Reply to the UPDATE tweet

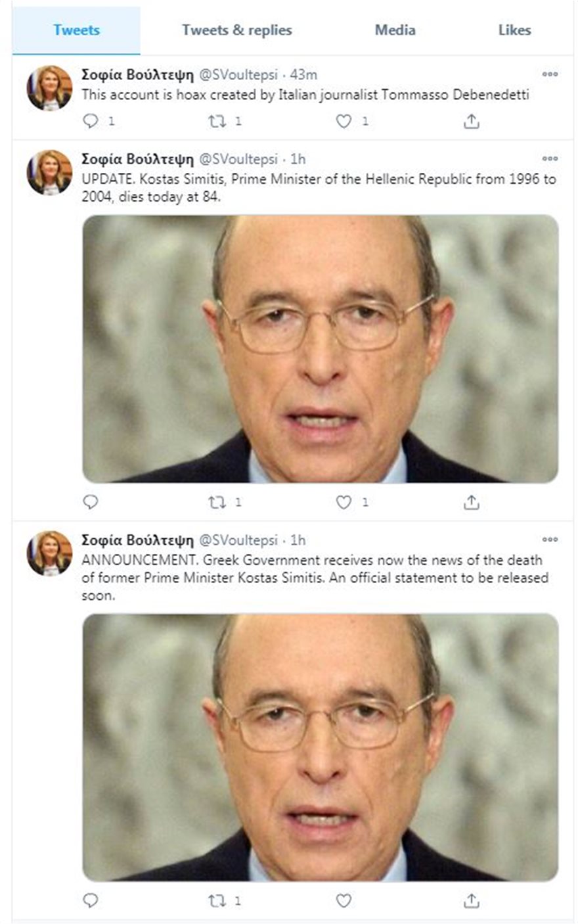91,502
